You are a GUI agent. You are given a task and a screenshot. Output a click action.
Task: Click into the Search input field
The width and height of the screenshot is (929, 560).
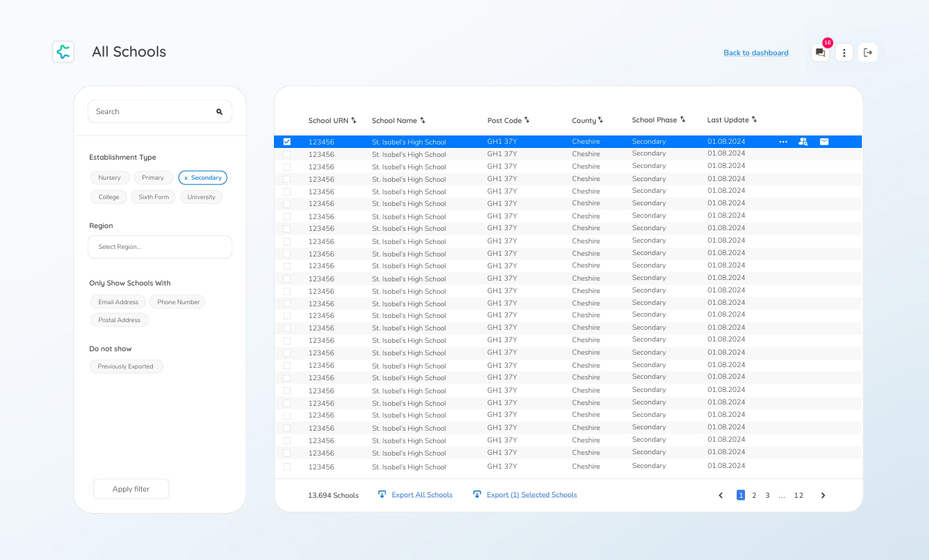pos(152,111)
